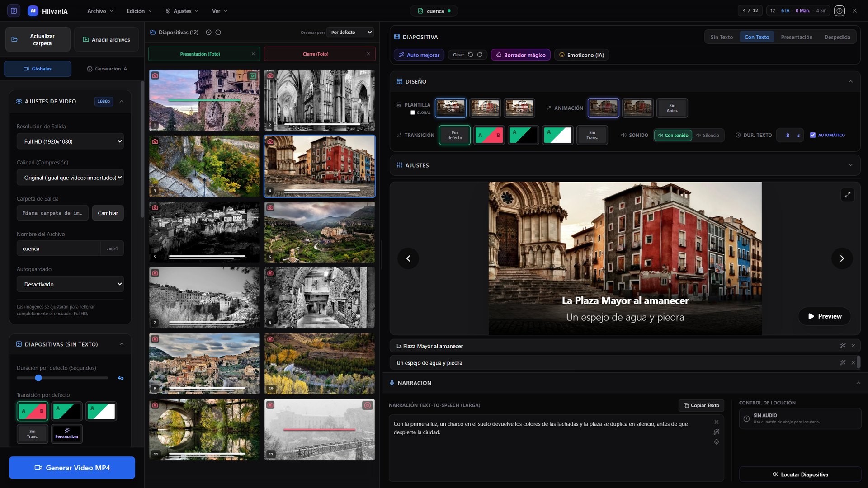Screen dimensions: 868x488
Task: Click the Auto mejorar button
Action: click(419, 55)
